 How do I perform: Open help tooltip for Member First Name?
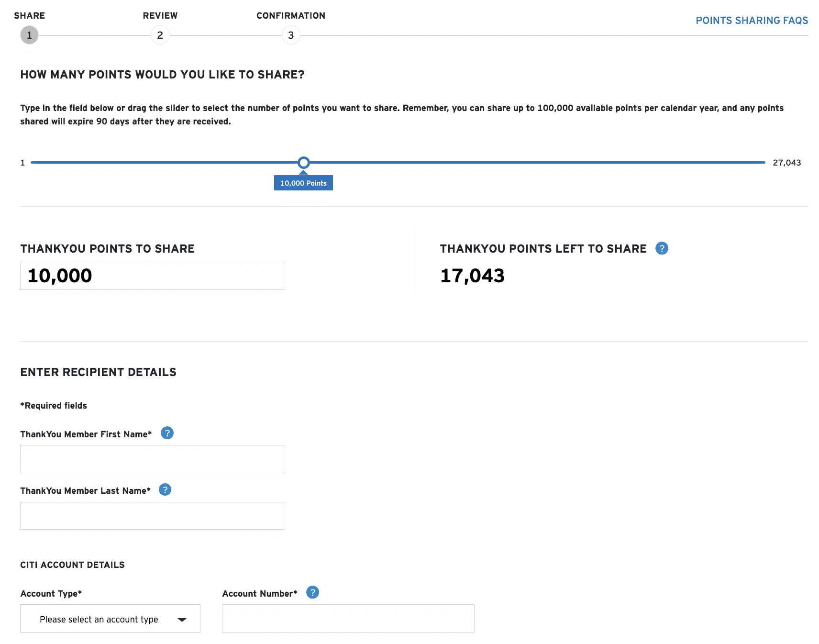click(167, 433)
